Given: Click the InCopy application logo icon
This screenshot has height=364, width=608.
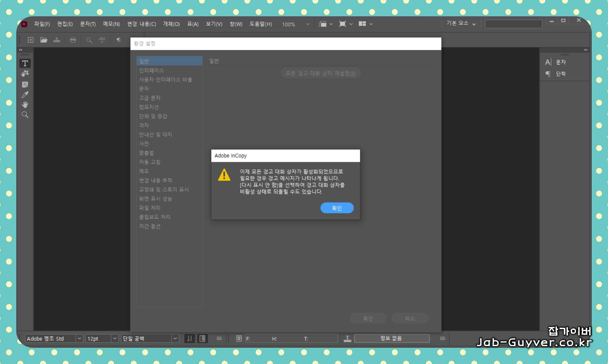Looking at the screenshot, I should pos(24,24).
